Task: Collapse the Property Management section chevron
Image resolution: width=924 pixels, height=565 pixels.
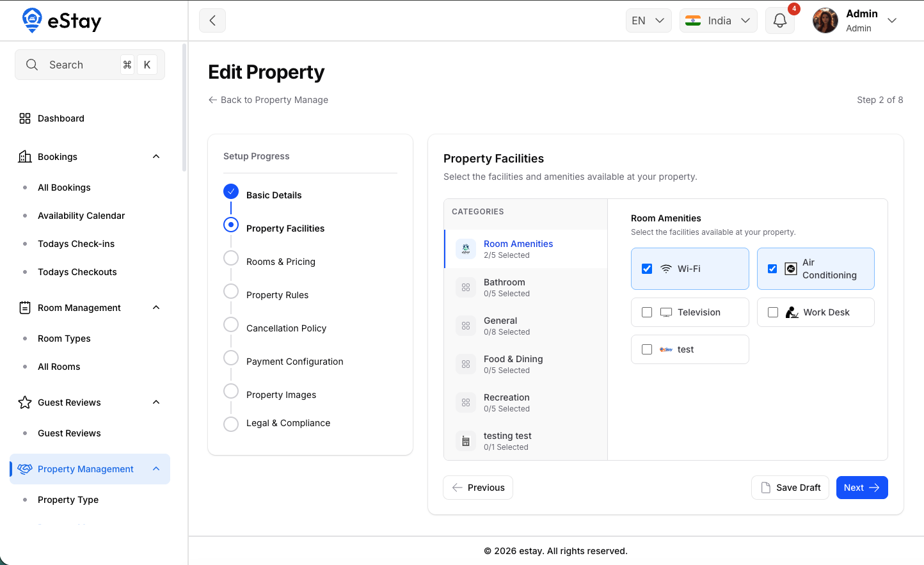Action: (x=156, y=469)
